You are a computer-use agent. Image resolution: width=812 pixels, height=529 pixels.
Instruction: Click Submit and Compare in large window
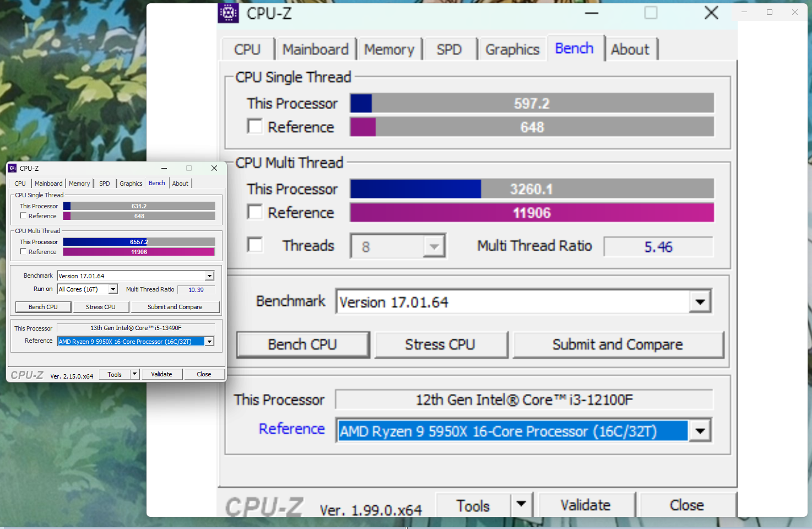(x=618, y=344)
